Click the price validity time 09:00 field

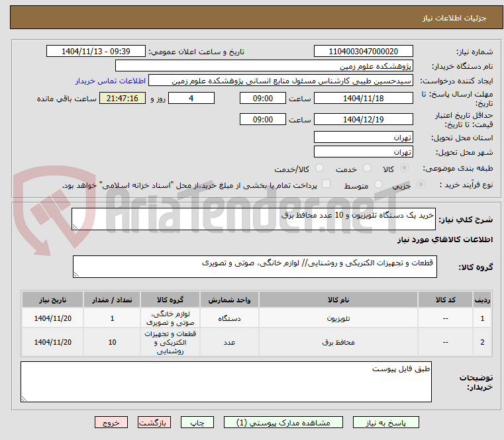tap(263, 119)
